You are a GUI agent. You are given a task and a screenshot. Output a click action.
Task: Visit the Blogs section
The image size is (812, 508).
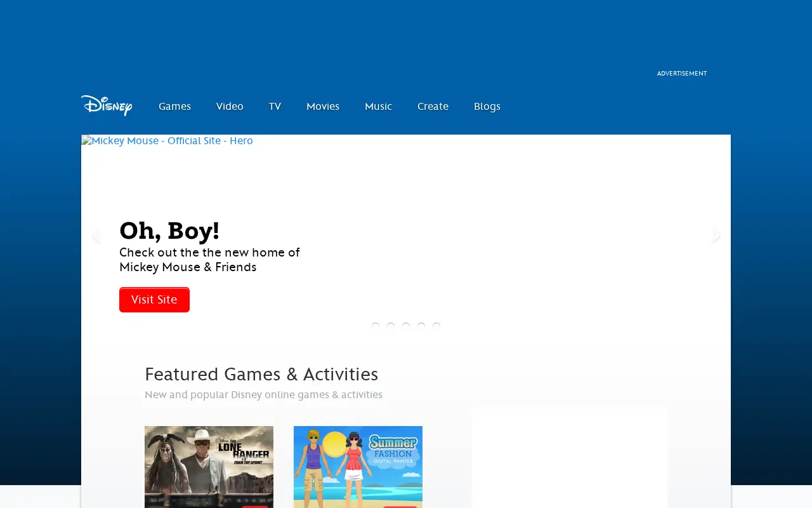point(487,107)
